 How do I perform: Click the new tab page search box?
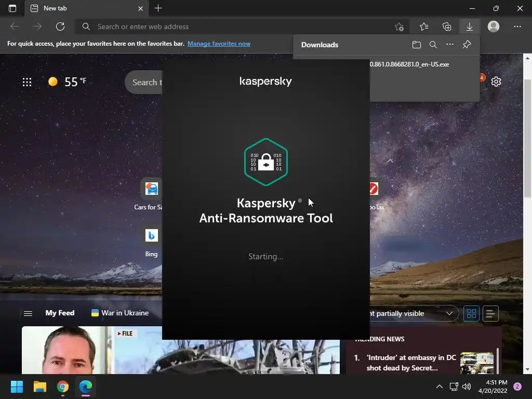click(x=144, y=82)
